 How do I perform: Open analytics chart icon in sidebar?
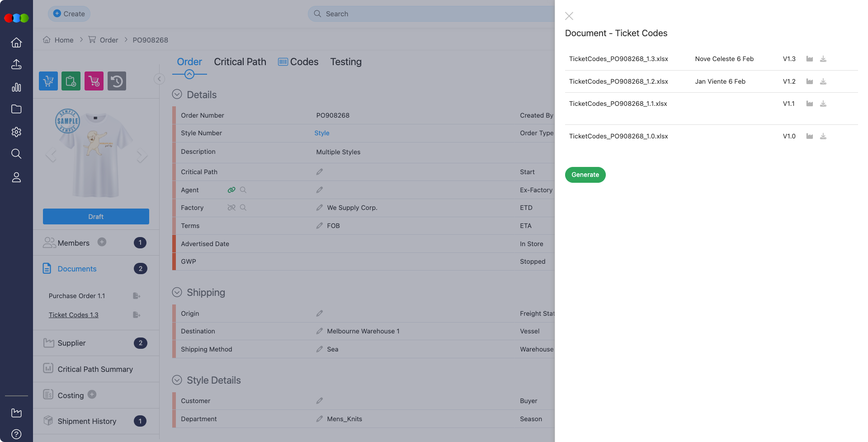coord(16,87)
